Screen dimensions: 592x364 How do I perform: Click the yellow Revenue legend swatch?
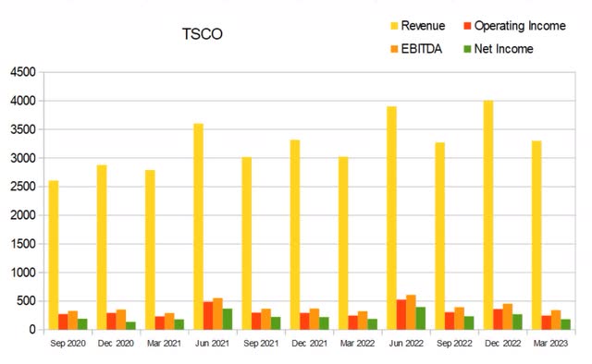(394, 26)
